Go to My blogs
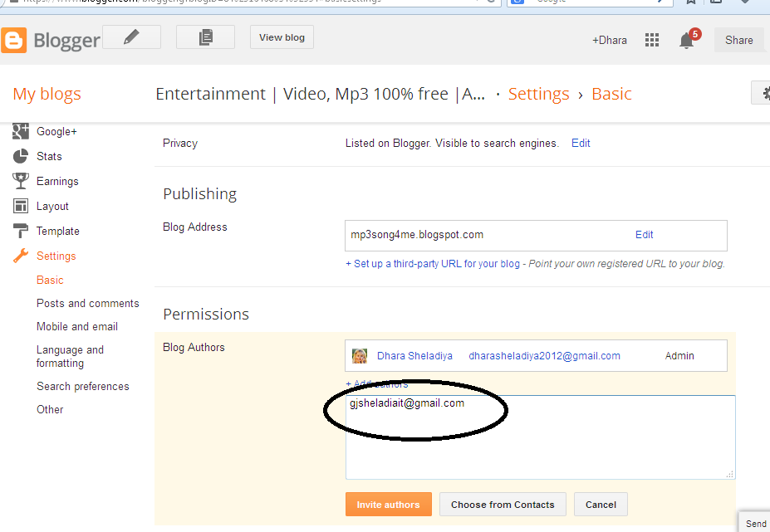The width and height of the screenshot is (770, 532). (47, 94)
